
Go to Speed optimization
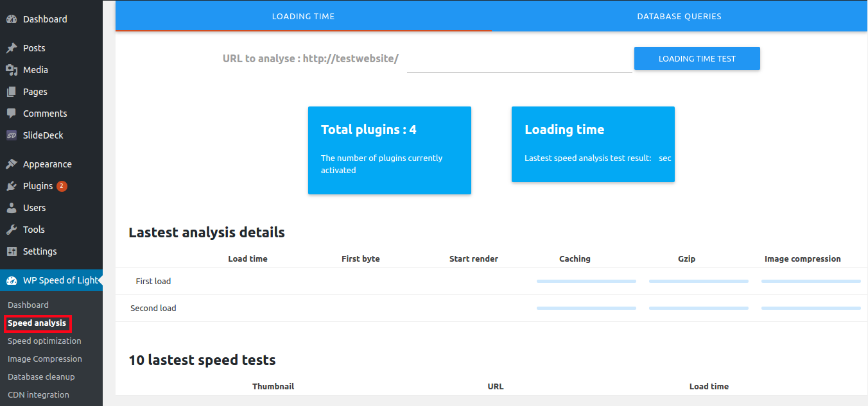pos(44,341)
